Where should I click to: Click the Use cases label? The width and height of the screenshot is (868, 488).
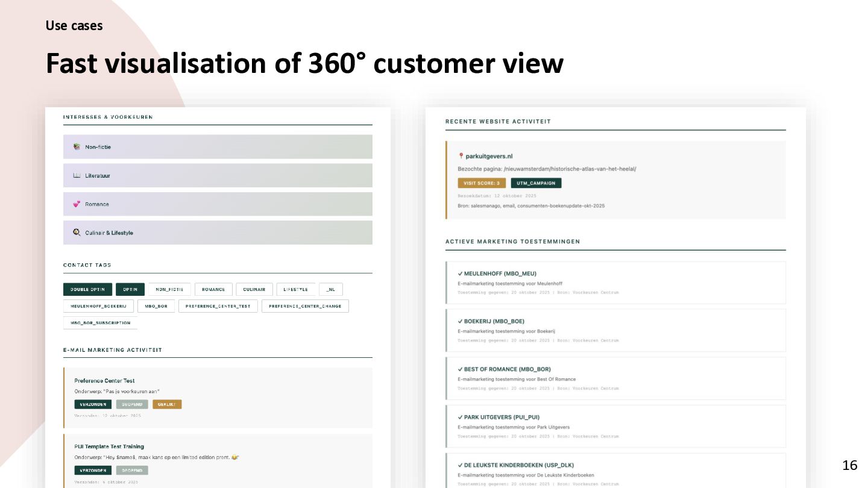tap(74, 26)
